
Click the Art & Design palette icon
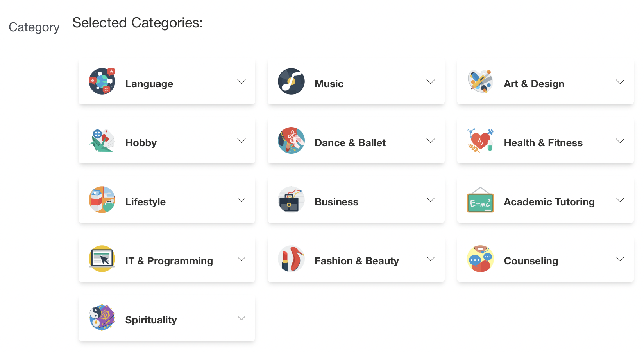pos(480,81)
